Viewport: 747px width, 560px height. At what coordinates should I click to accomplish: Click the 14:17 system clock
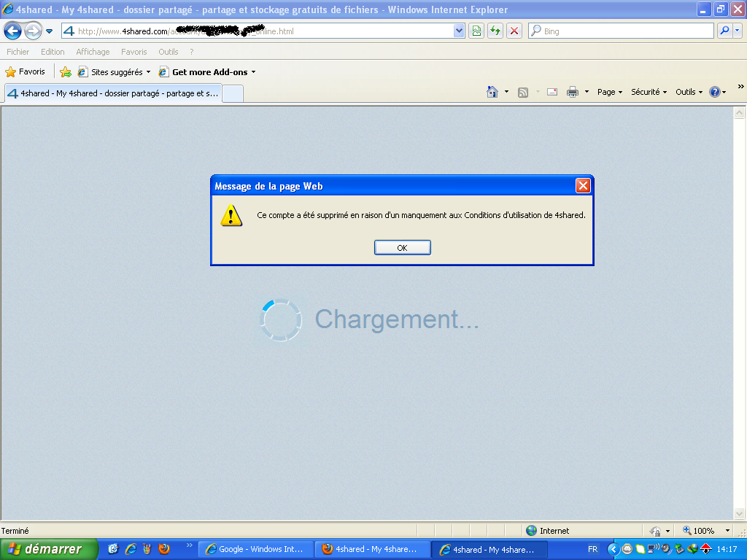pyautogui.click(x=727, y=550)
